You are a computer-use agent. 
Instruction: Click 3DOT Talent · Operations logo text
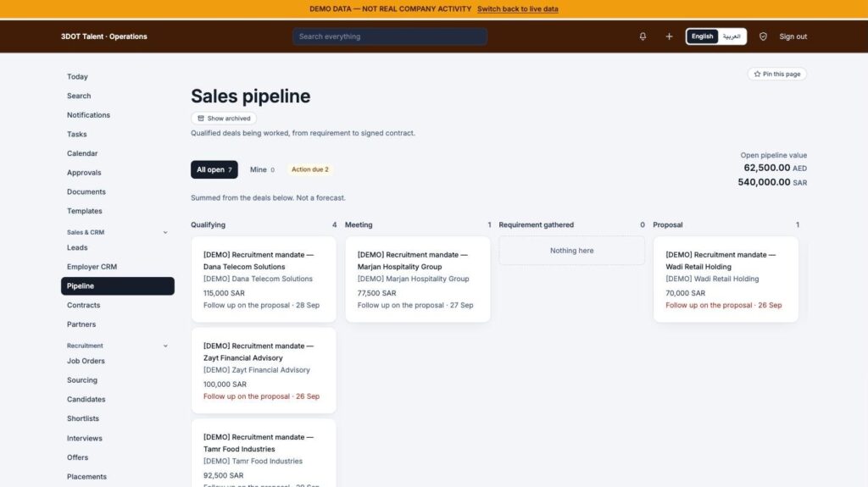tap(104, 36)
